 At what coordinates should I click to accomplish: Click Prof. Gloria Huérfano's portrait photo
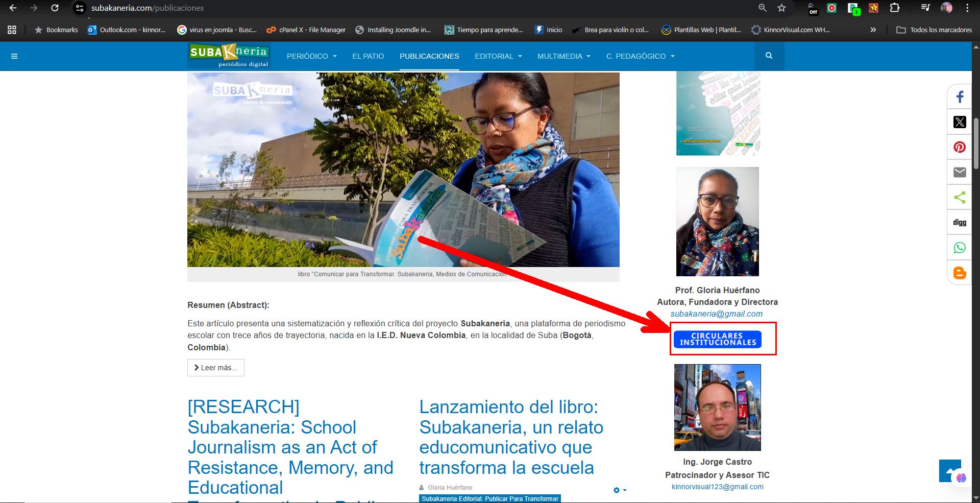click(717, 222)
